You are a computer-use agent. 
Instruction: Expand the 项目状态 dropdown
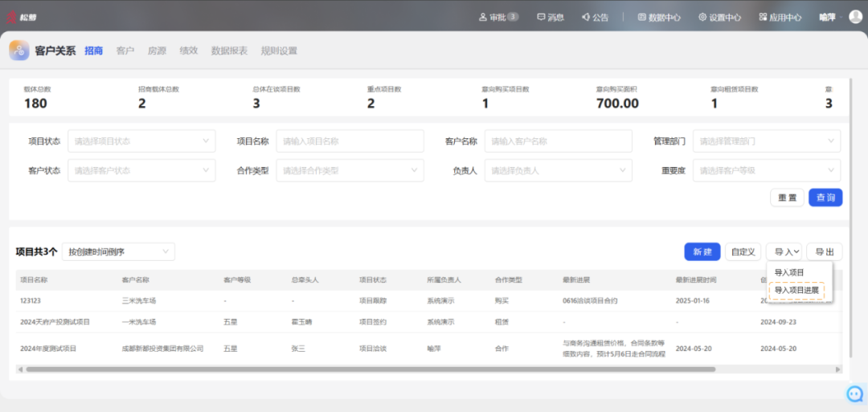141,141
